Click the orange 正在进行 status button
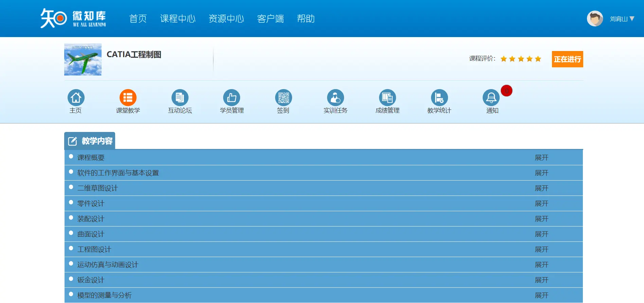 click(x=567, y=59)
